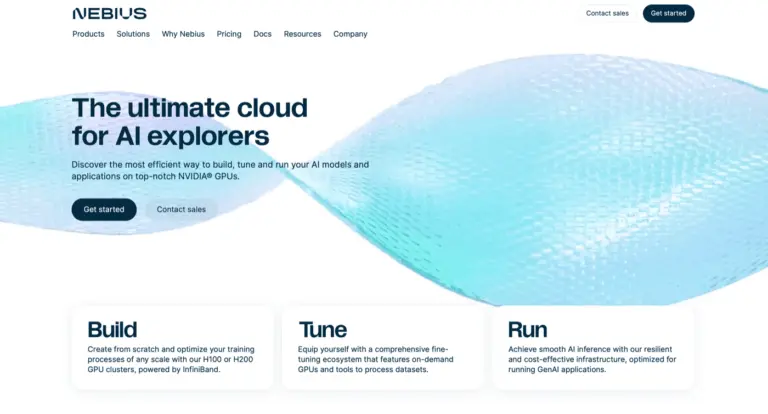Open the Docs link in navigation
The image size is (768, 414).
click(262, 34)
